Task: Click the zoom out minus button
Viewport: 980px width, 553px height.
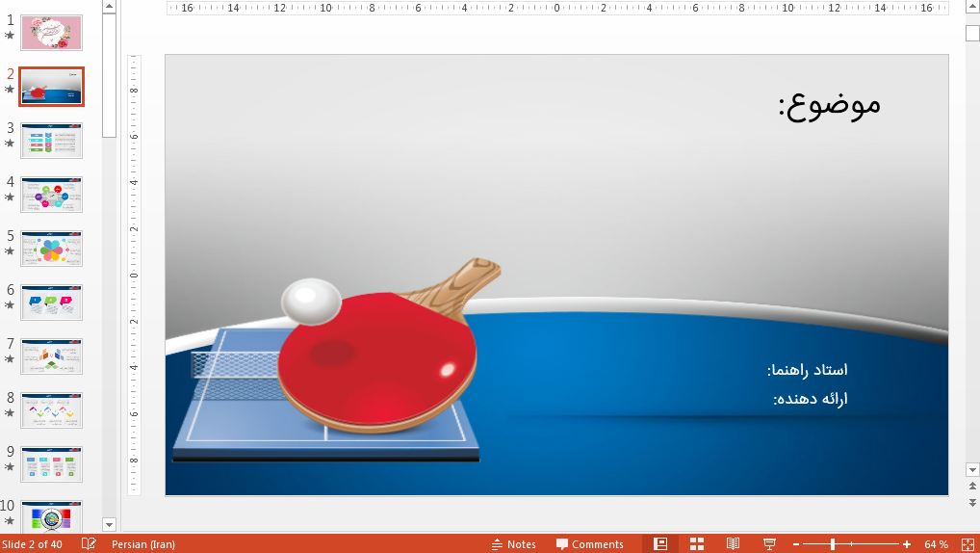Action: [794, 544]
